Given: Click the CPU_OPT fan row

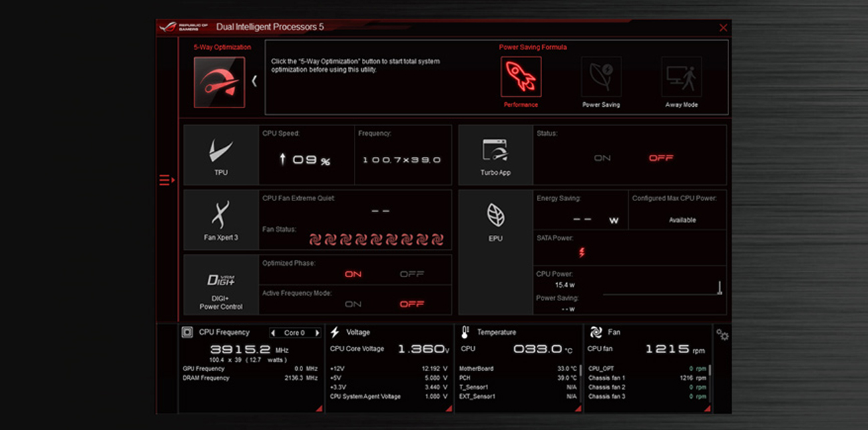Looking at the screenshot, I should point(646,369).
